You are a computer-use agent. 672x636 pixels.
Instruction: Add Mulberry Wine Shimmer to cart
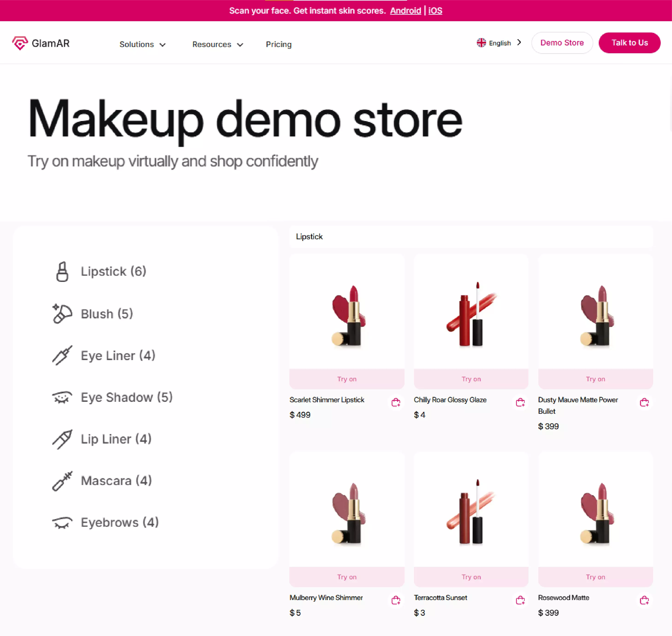(x=396, y=601)
